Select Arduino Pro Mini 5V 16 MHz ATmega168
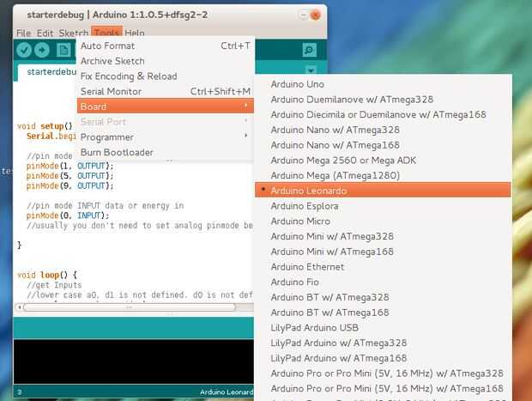 [383, 388]
